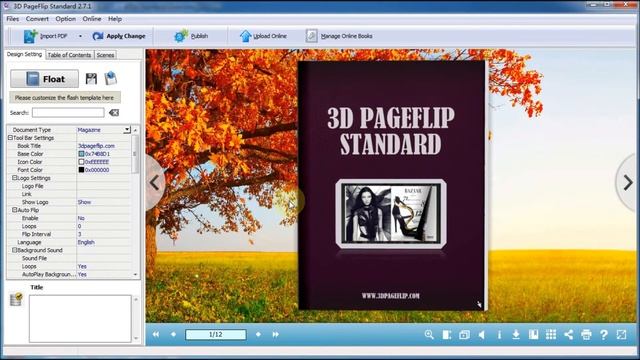
Task: Open the Online menu
Action: tap(92, 19)
